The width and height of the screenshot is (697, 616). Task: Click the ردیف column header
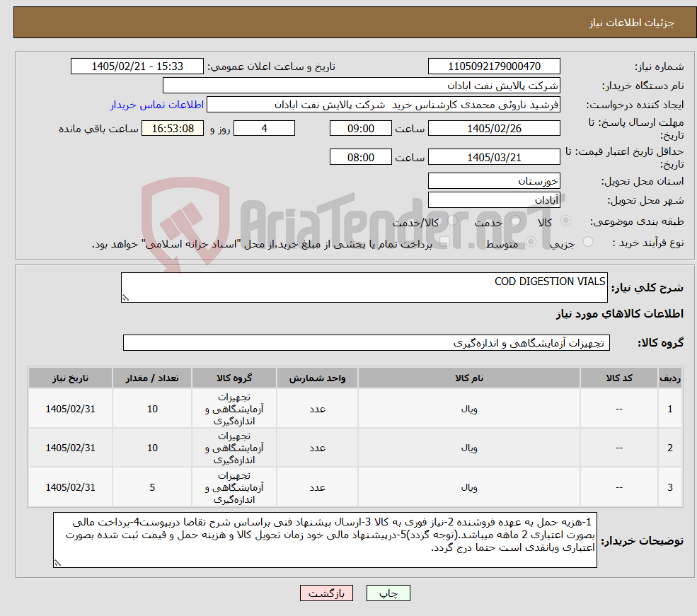[x=670, y=378]
